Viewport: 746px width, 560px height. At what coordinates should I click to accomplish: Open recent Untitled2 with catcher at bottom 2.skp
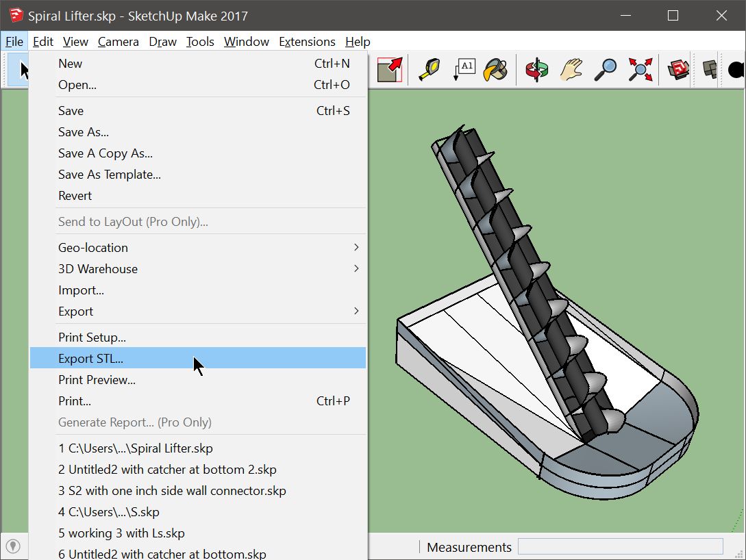[x=198, y=470]
